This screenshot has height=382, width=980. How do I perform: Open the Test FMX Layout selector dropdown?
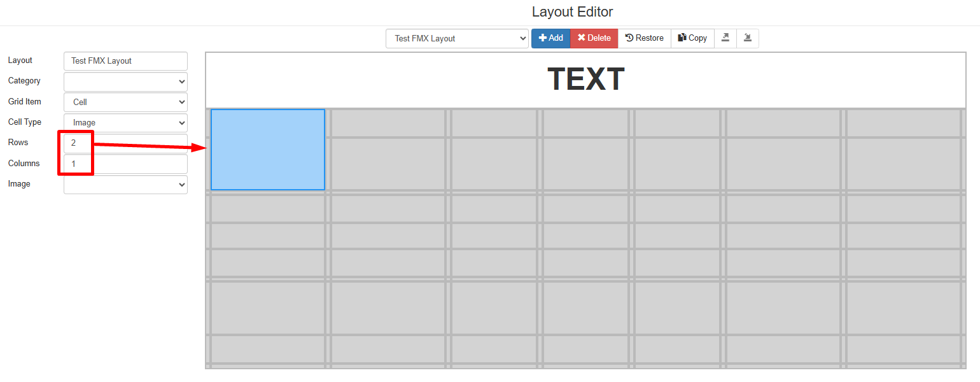(x=457, y=38)
